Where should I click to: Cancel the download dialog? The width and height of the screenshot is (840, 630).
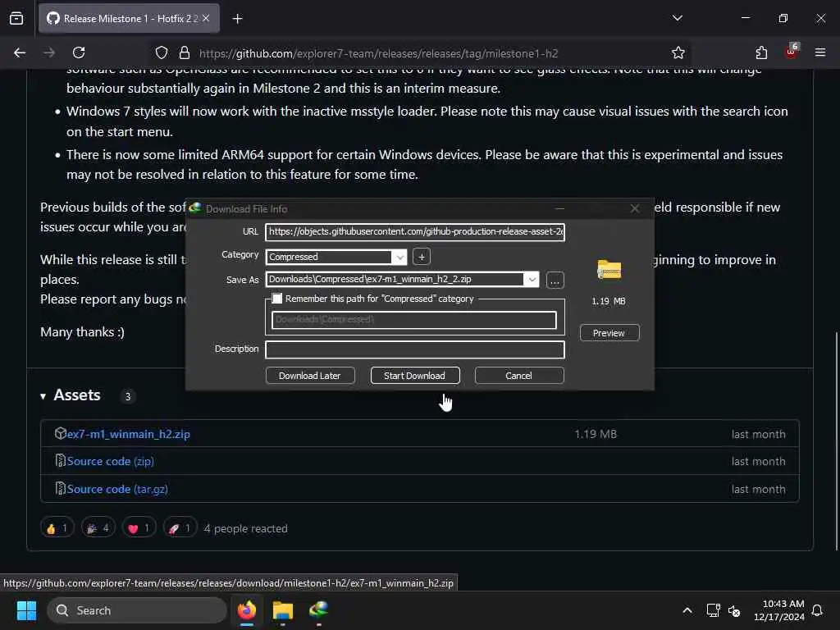coord(518,376)
